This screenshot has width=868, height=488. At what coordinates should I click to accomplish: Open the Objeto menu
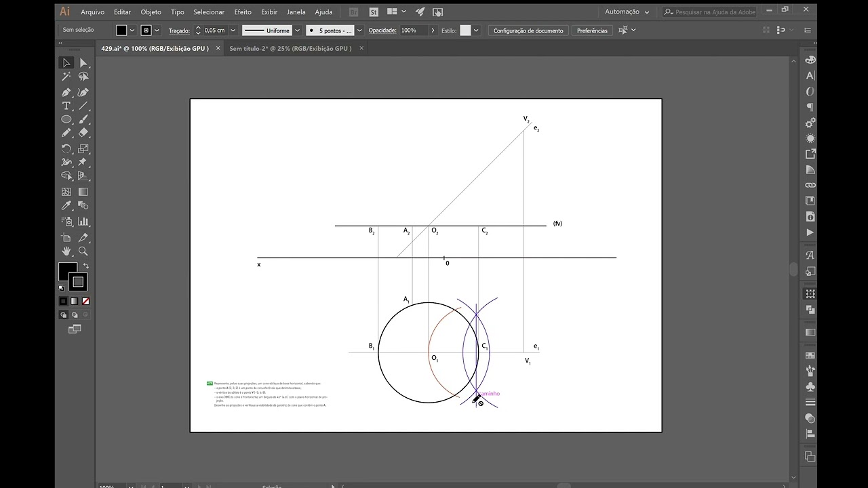(x=151, y=12)
